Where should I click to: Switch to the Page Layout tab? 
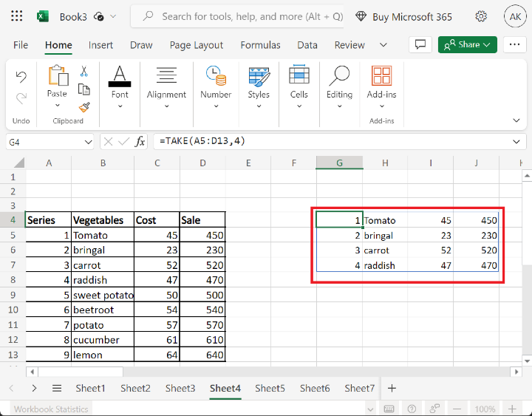[x=197, y=45]
